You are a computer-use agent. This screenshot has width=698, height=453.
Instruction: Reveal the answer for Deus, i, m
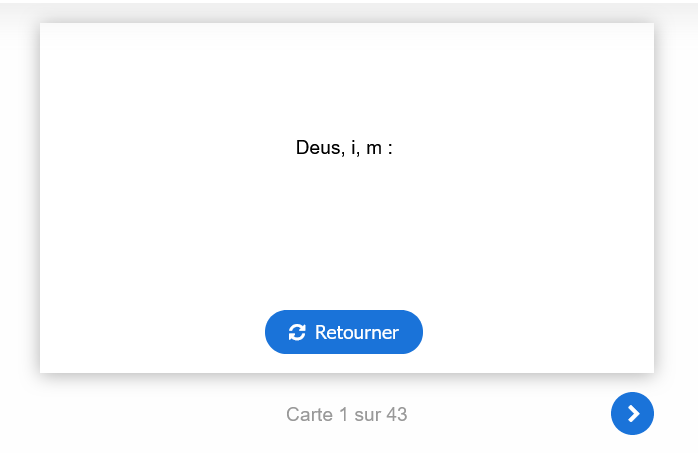pyautogui.click(x=344, y=332)
